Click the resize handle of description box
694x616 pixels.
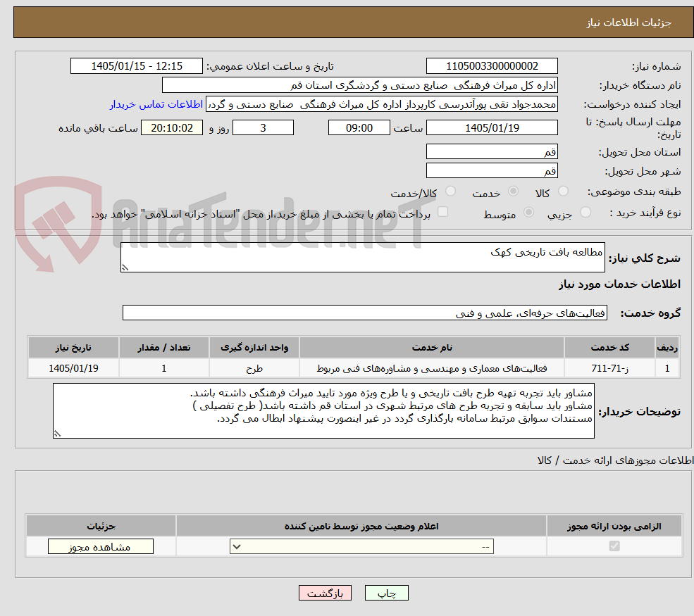(125, 268)
